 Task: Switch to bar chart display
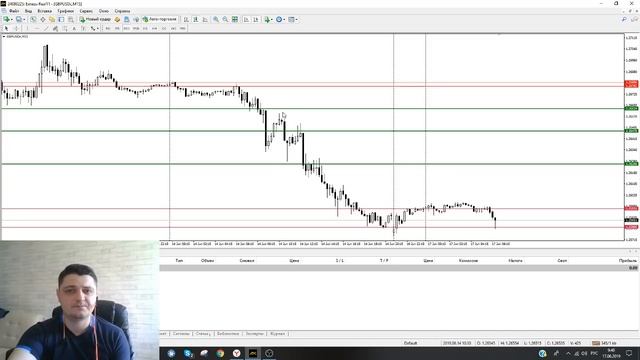pyautogui.click(x=186, y=19)
